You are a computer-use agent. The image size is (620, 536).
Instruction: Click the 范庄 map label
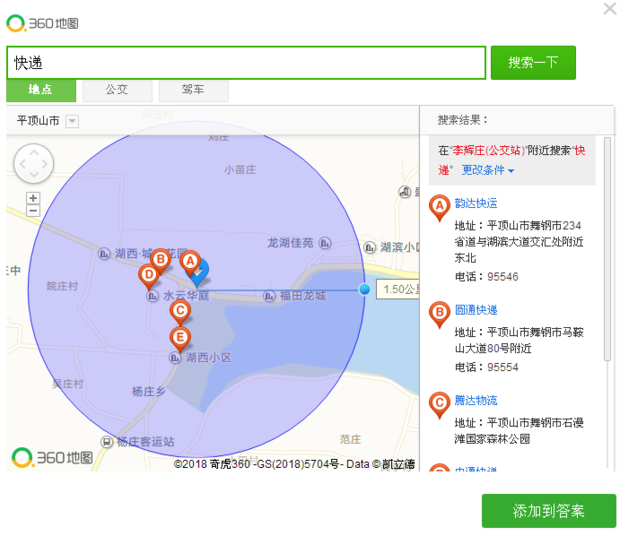pyautogui.click(x=350, y=440)
